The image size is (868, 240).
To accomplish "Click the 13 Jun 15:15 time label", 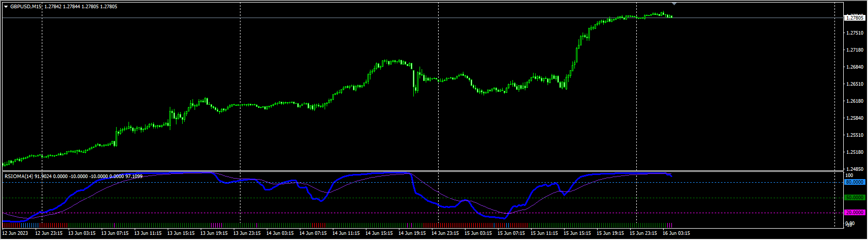I will click(x=180, y=233).
